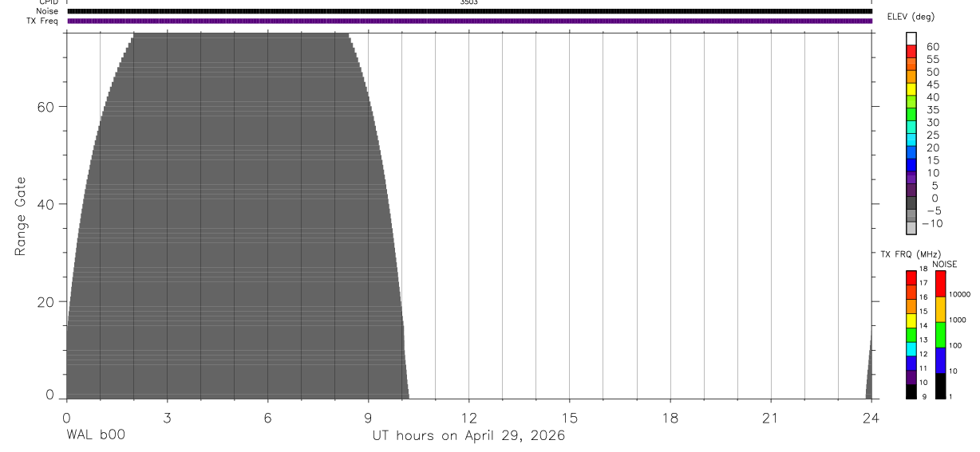Click the '3503' CPID value
The height and width of the screenshot is (452, 980).
click(468, 2)
